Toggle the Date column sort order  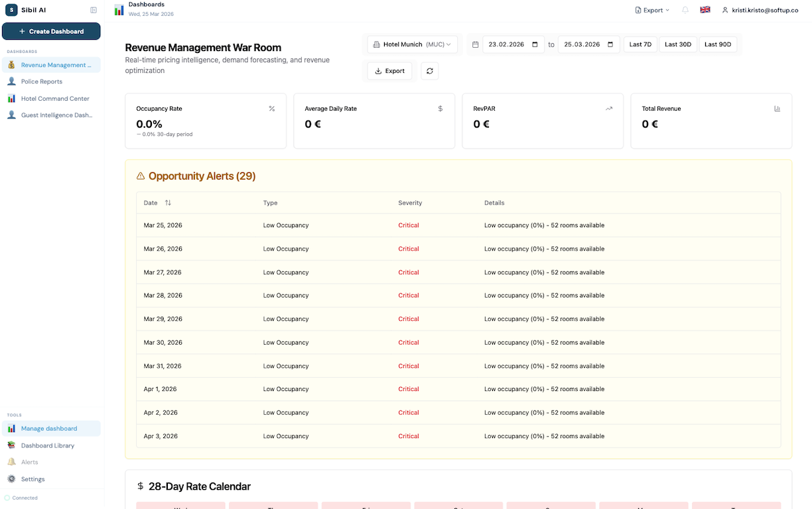(167, 203)
